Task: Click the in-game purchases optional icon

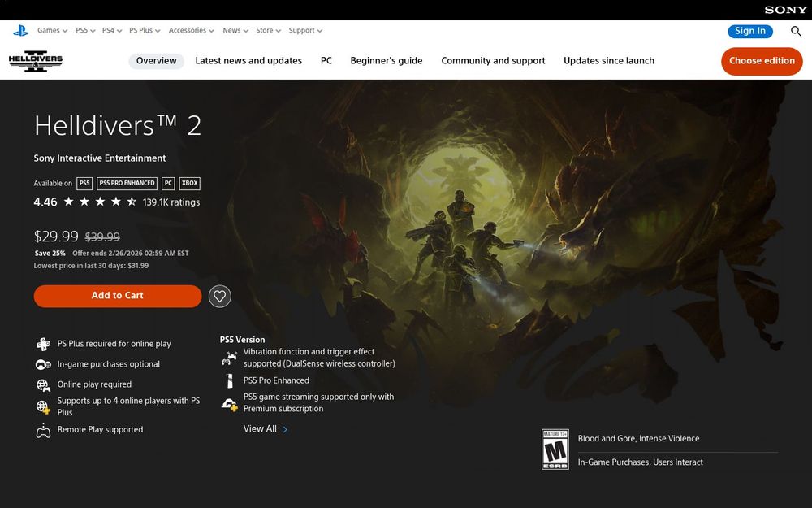Action: coord(43,364)
